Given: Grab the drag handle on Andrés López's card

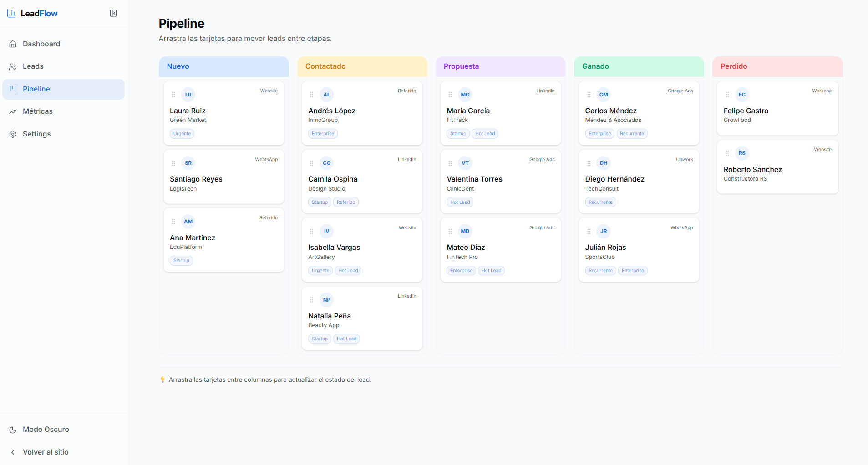Looking at the screenshot, I should click(x=311, y=95).
